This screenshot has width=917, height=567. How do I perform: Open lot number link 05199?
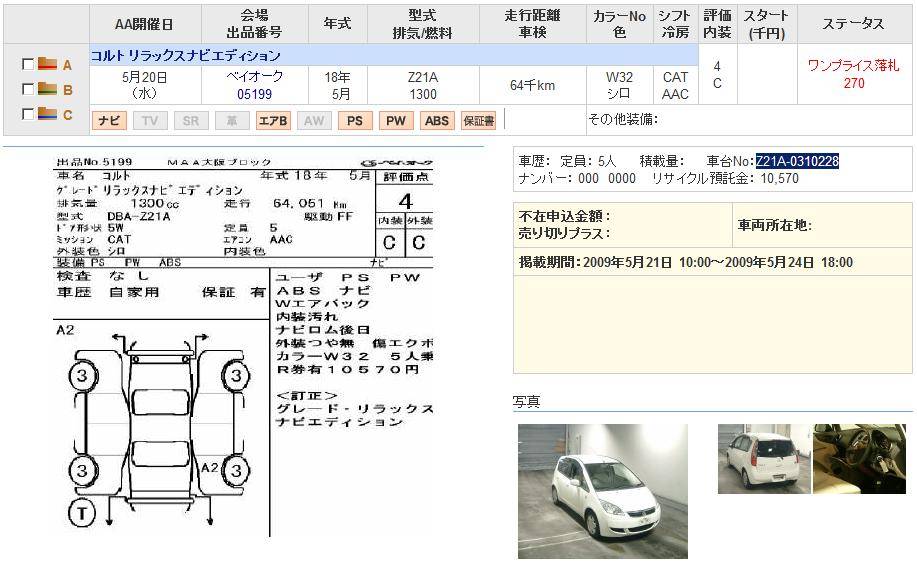coord(254,94)
